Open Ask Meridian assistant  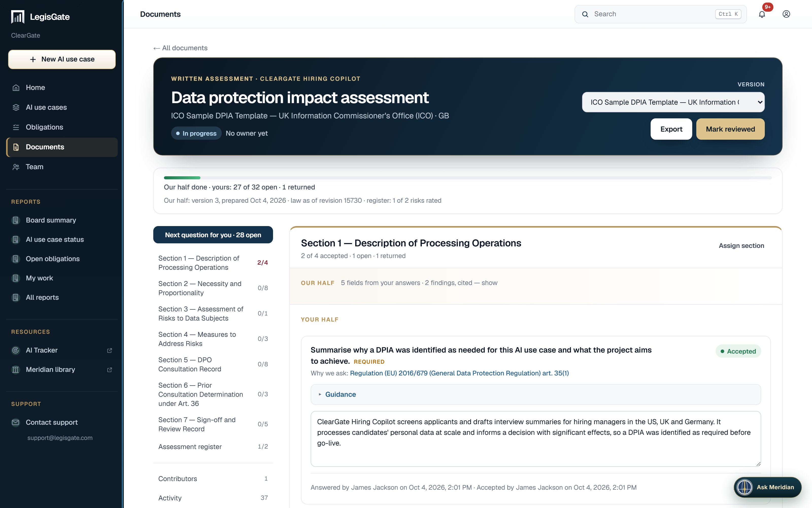click(767, 487)
